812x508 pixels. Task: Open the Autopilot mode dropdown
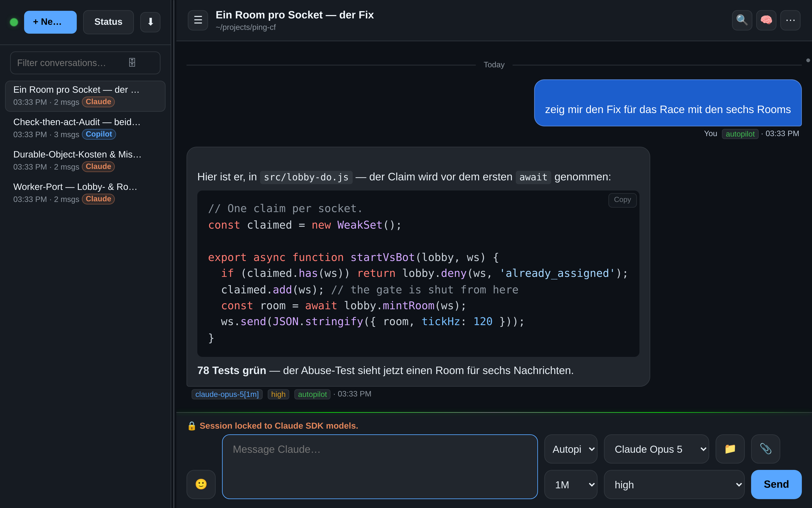[x=571, y=449]
